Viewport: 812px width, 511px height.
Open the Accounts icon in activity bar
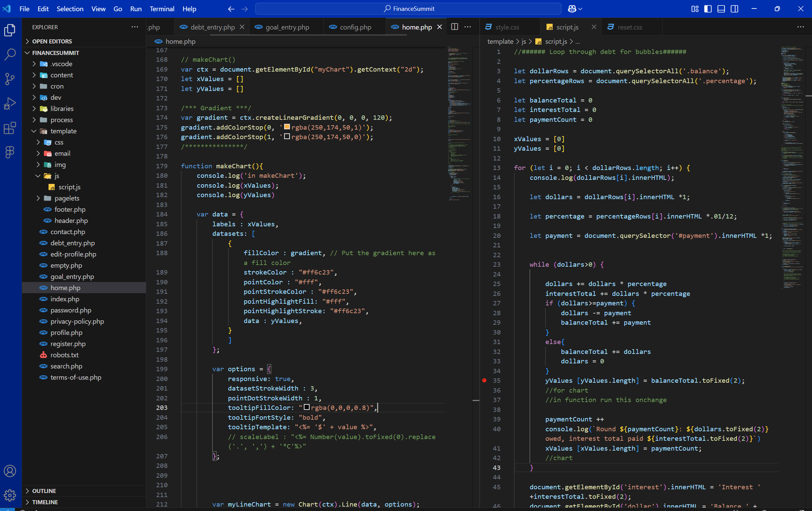10,471
